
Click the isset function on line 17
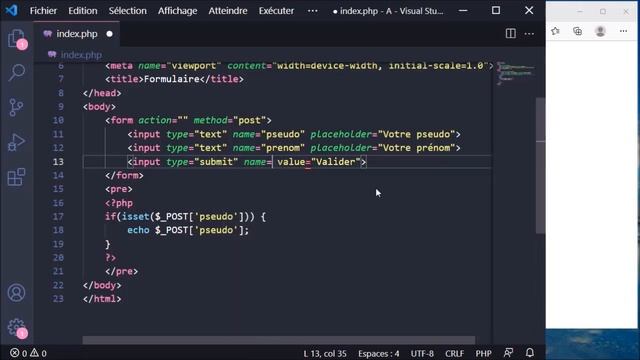(x=136, y=216)
